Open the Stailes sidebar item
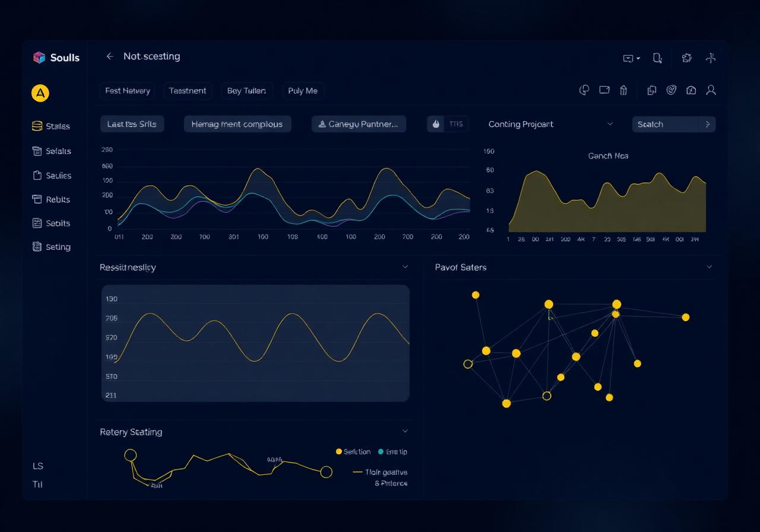Screen dimensions: 760x532 (x=51, y=126)
